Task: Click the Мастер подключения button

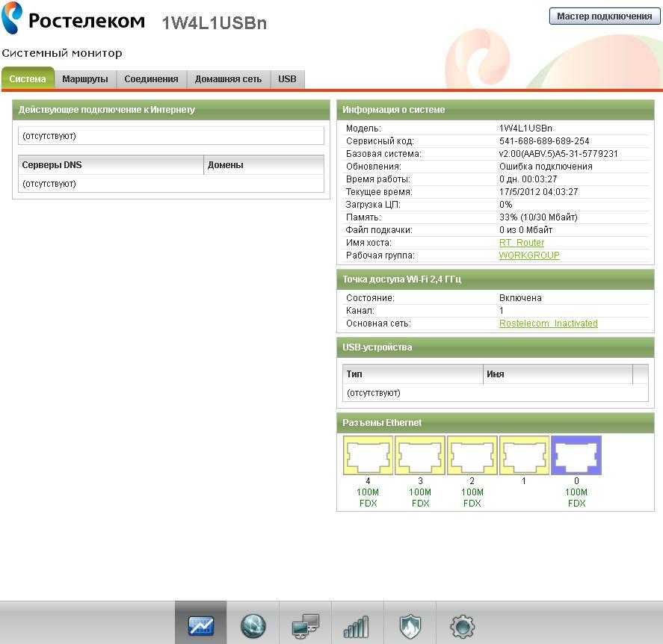Action: 605,16
